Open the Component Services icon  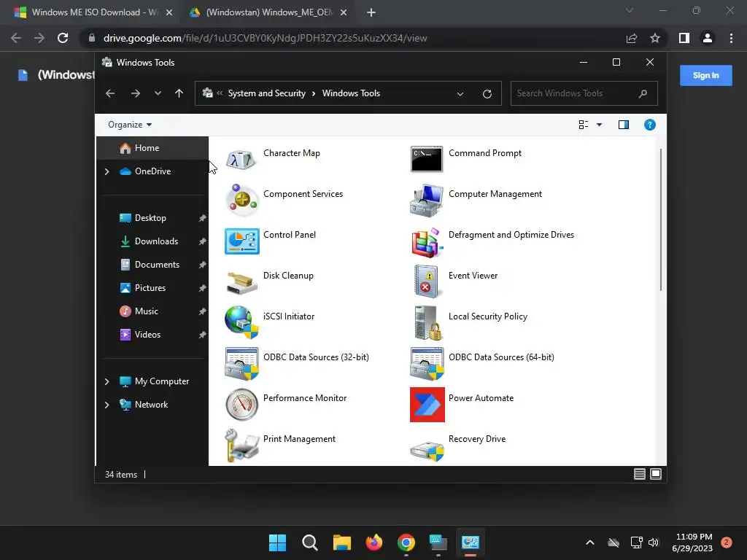point(241,200)
